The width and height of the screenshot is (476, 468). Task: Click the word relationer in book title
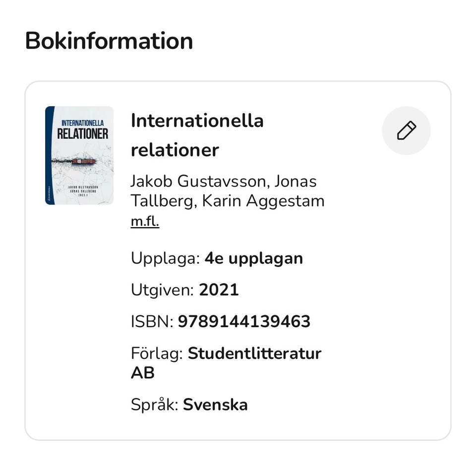(x=175, y=150)
